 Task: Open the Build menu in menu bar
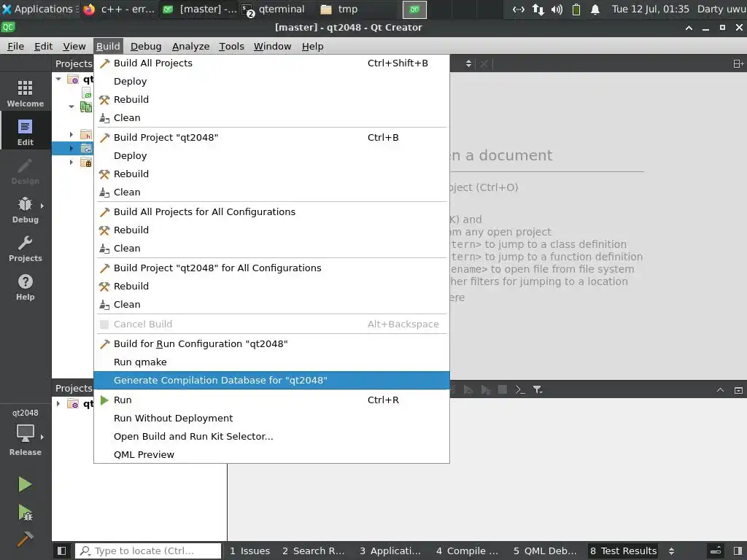pos(108,46)
